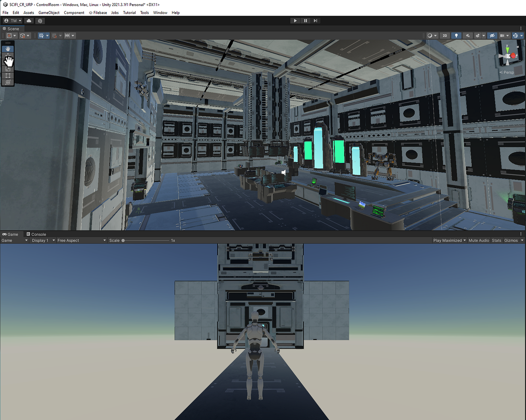Open the Free Aspect dropdown
The image size is (526, 420).
(x=82, y=240)
